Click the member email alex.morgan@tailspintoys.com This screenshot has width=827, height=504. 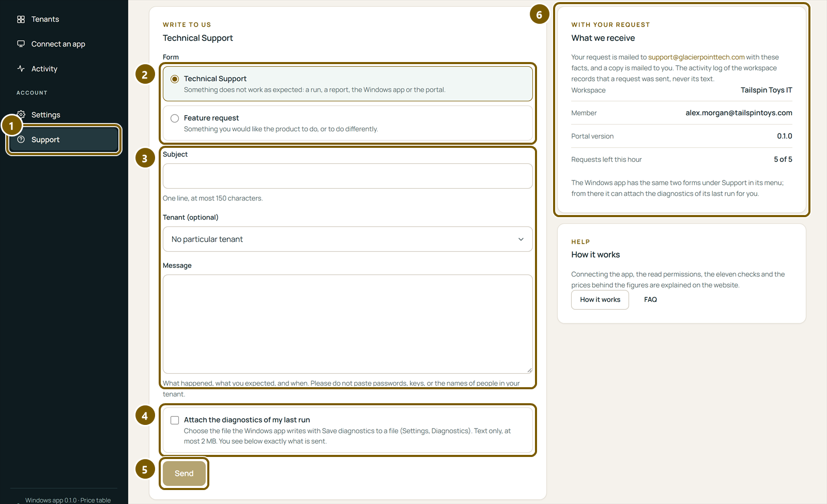(739, 113)
